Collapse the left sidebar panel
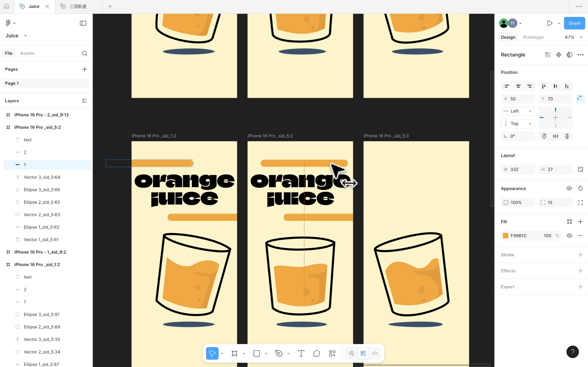 83,23
